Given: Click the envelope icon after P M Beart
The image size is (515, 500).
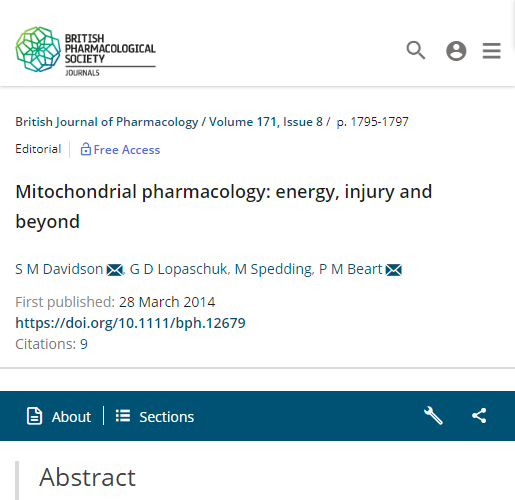Looking at the screenshot, I should tap(394, 270).
